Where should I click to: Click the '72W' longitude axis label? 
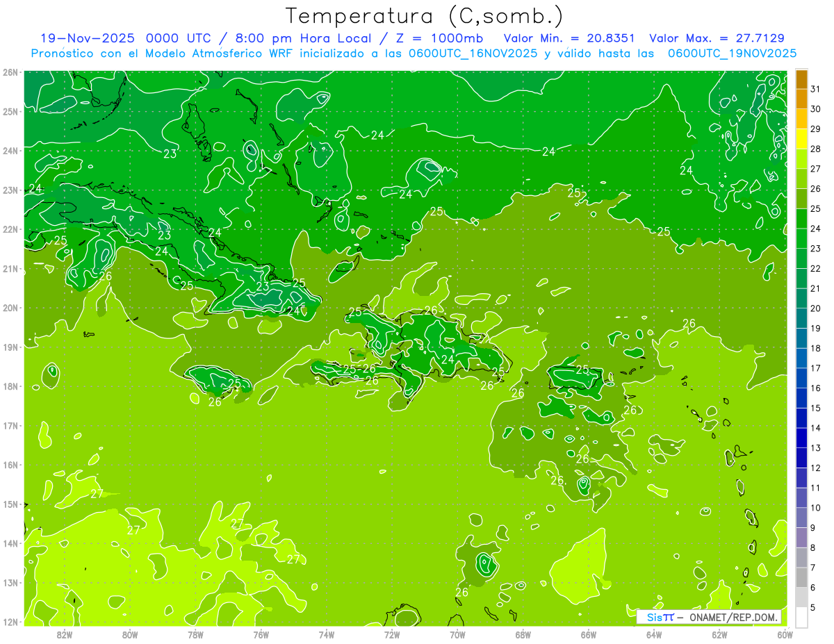[x=392, y=634]
